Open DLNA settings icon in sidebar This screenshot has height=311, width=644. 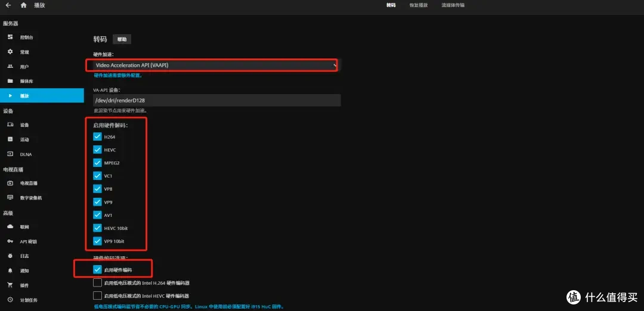pos(10,154)
